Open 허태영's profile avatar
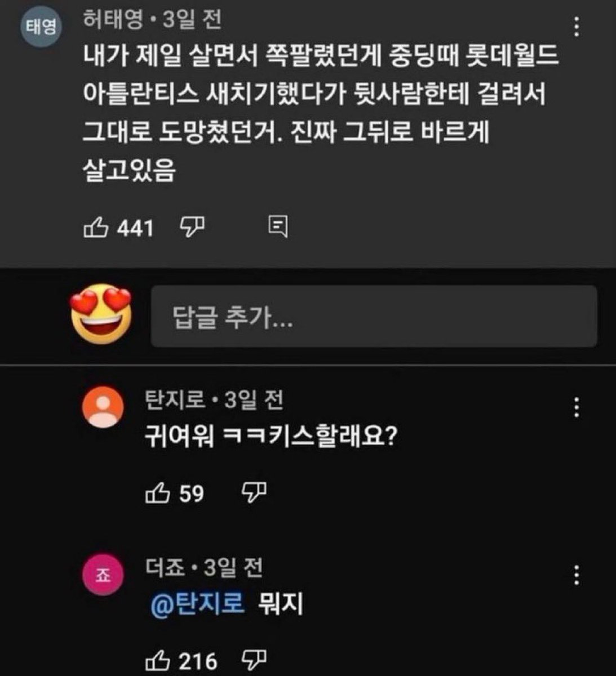The width and height of the screenshot is (616, 676). tap(41, 27)
